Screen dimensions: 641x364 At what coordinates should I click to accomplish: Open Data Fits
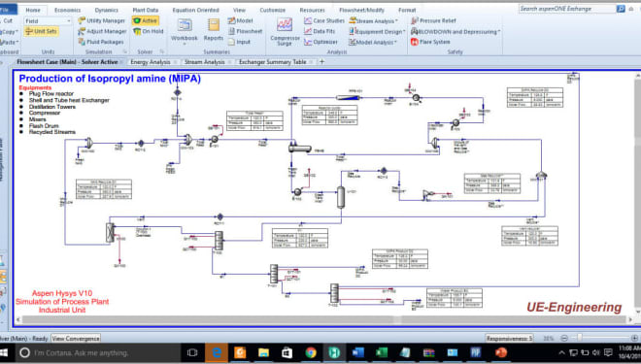pos(320,31)
